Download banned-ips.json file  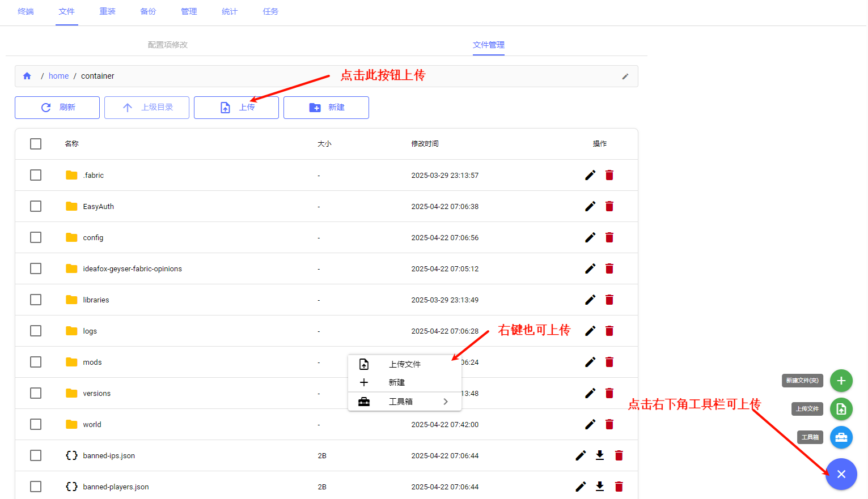pyautogui.click(x=600, y=455)
